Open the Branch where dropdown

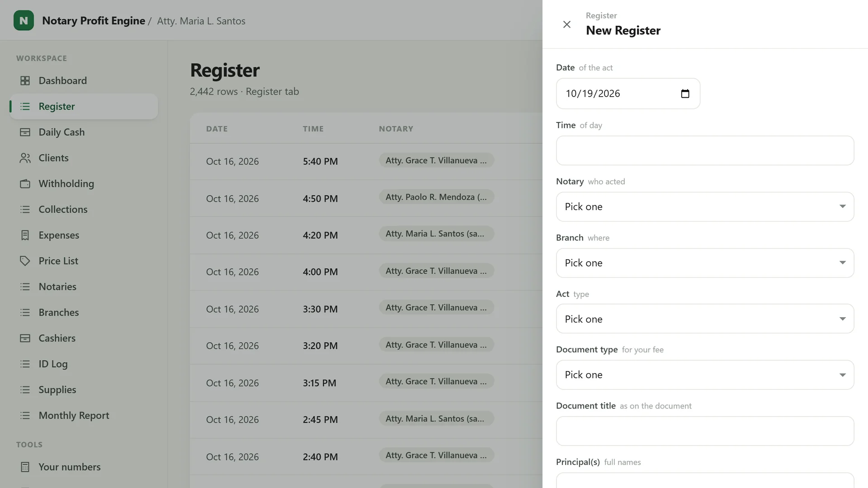705,263
